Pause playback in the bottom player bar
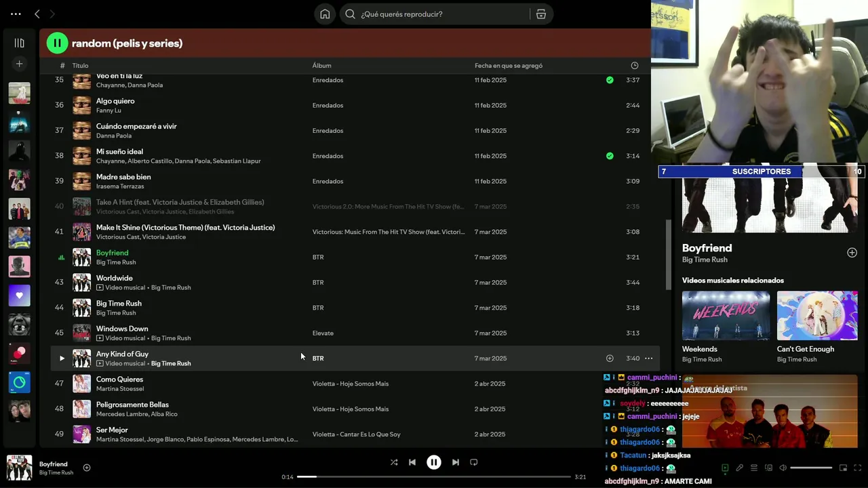This screenshot has height=488, width=868. click(433, 462)
